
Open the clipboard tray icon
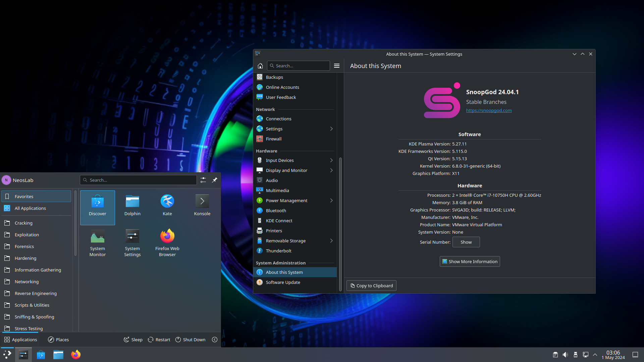pos(555,355)
